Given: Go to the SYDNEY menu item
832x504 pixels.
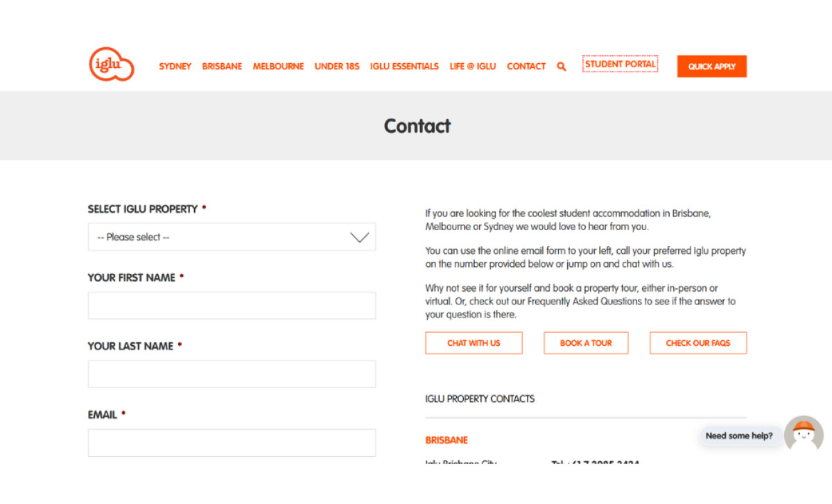Looking at the screenshot, I should [175, 66].
